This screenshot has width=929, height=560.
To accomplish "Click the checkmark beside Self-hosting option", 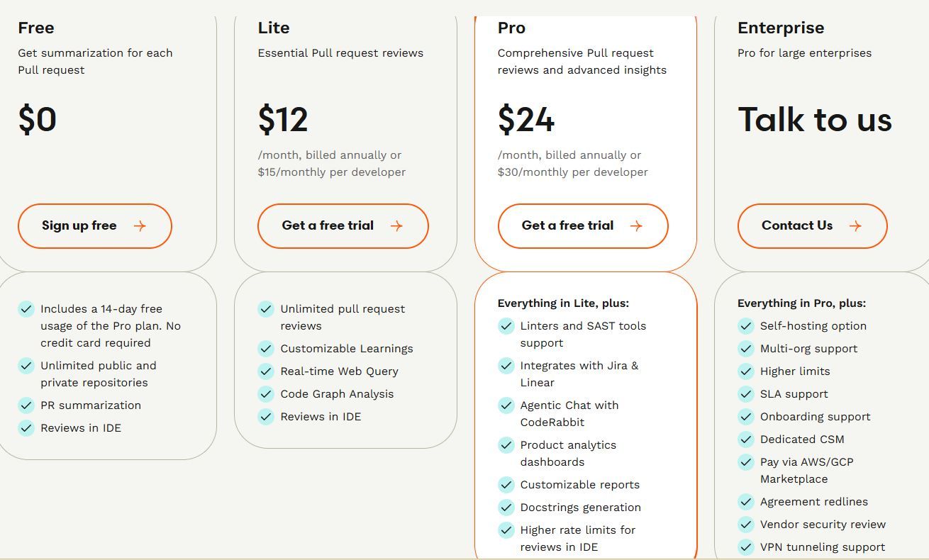I will tap(745, 326).
